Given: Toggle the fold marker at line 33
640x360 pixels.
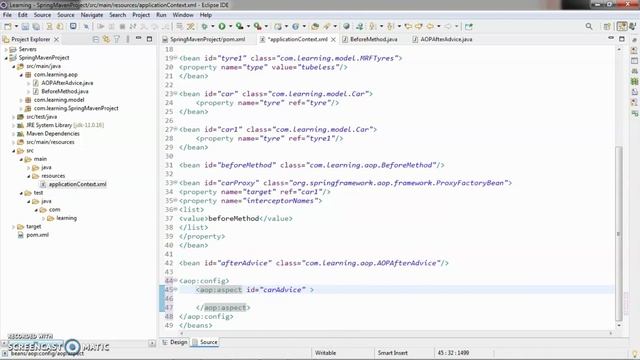Looking at the screenshot, I should (x=176, y=183).
